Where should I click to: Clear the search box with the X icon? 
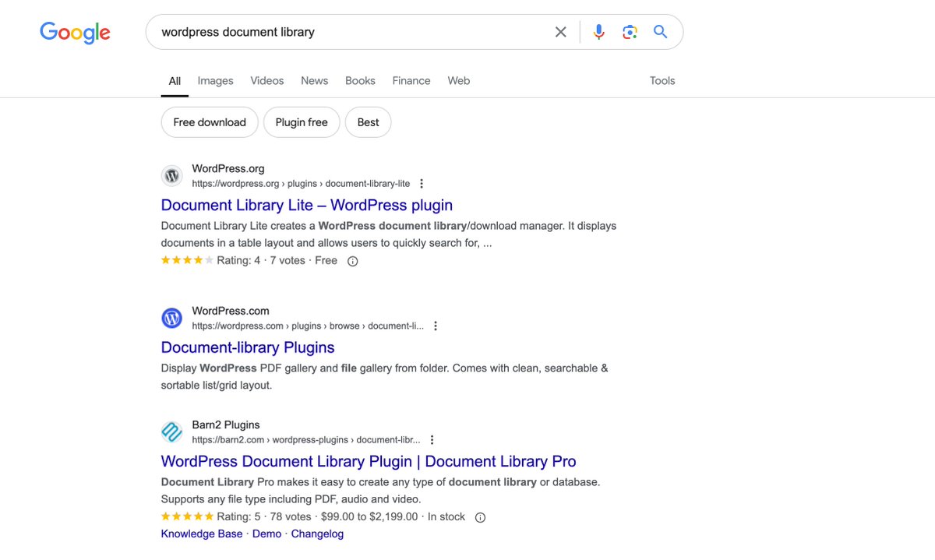click(x=561, y=32)
